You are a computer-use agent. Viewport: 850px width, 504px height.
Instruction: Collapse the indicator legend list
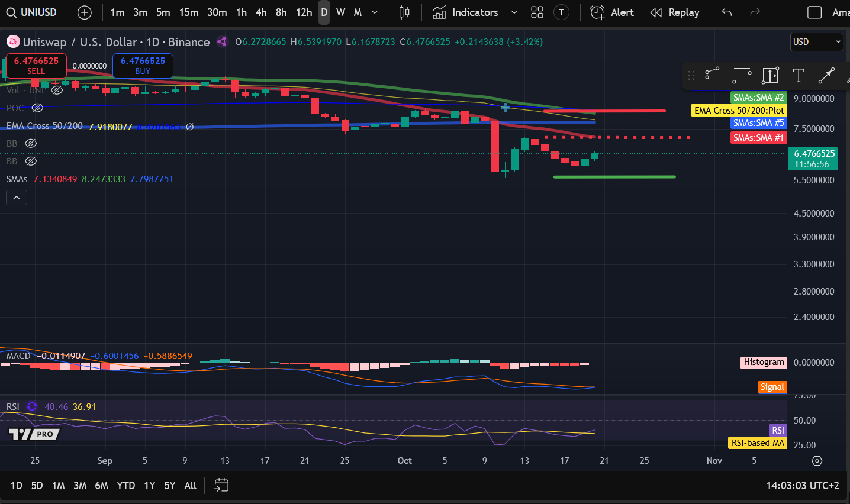click(x=17, y=198)
